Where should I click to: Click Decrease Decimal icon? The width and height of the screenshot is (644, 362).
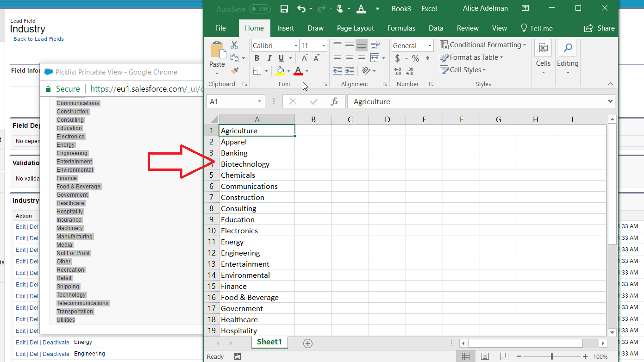point(410,71)
